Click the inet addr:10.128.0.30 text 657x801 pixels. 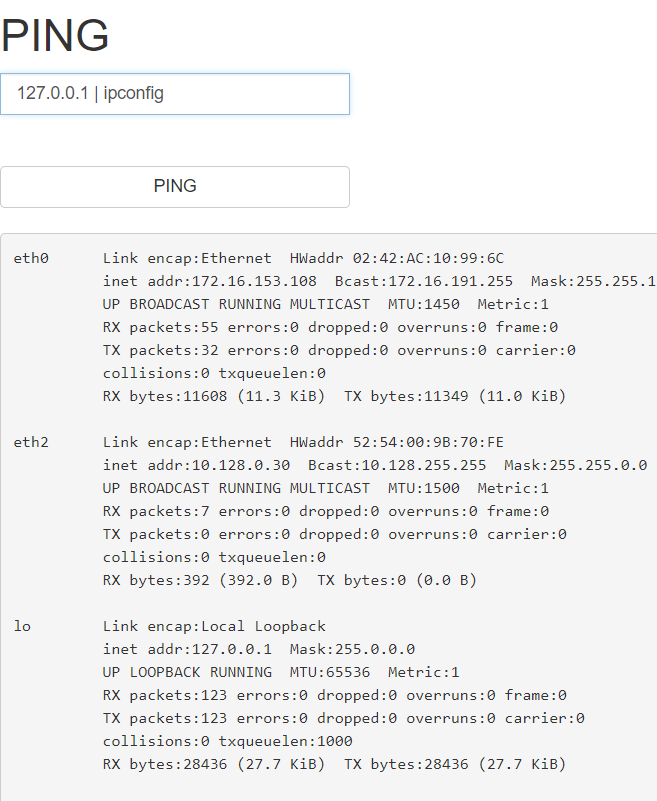click(196, 465)
